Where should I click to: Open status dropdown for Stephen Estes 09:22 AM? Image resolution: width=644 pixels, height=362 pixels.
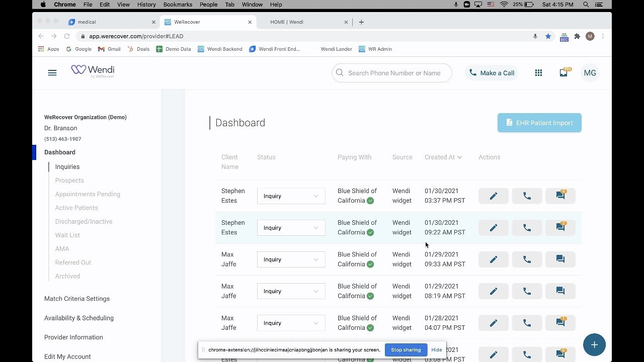tap(291, 228)
